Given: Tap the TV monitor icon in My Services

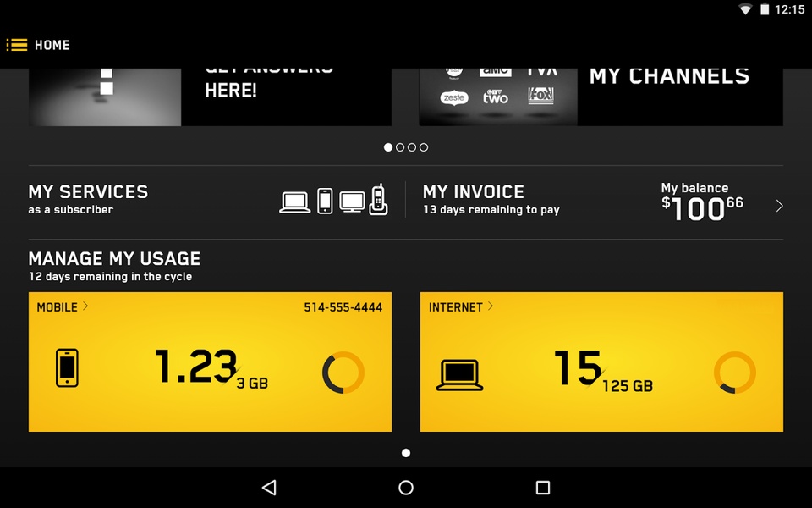Looking at the screenshot, I should click(x=352, y=202).
